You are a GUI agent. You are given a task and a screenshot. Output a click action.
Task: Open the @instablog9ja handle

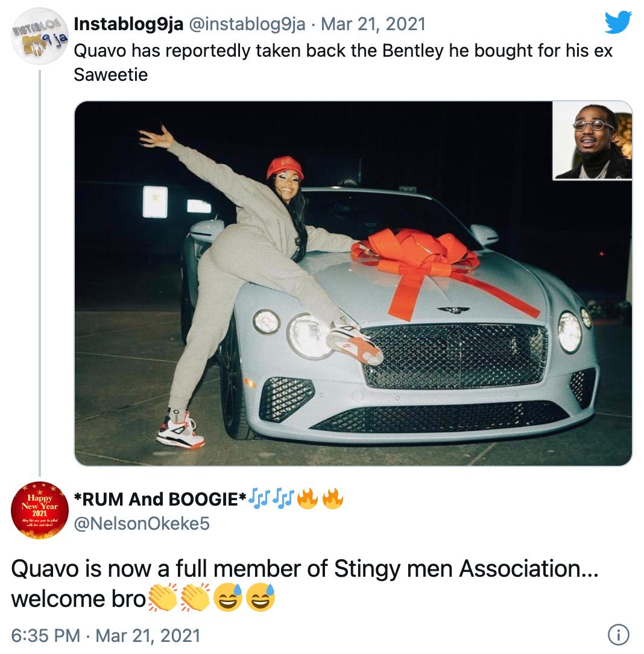[x=247, y=24]
